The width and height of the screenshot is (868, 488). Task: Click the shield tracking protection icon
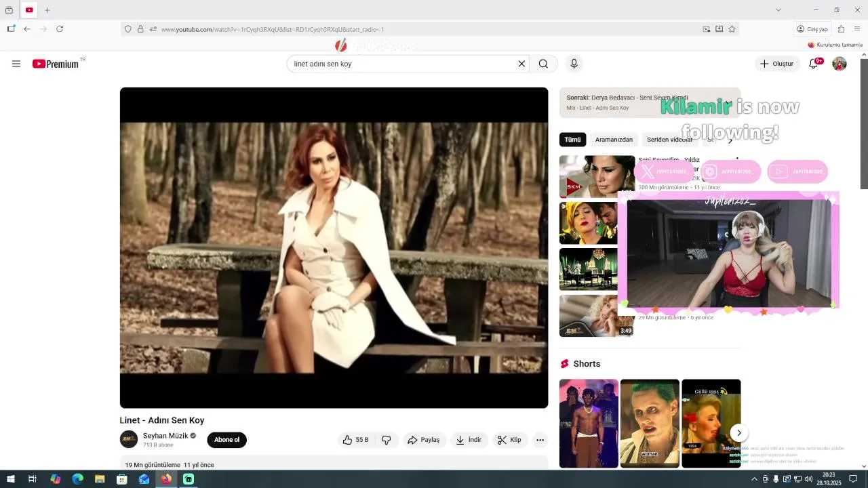coord(127,29)
